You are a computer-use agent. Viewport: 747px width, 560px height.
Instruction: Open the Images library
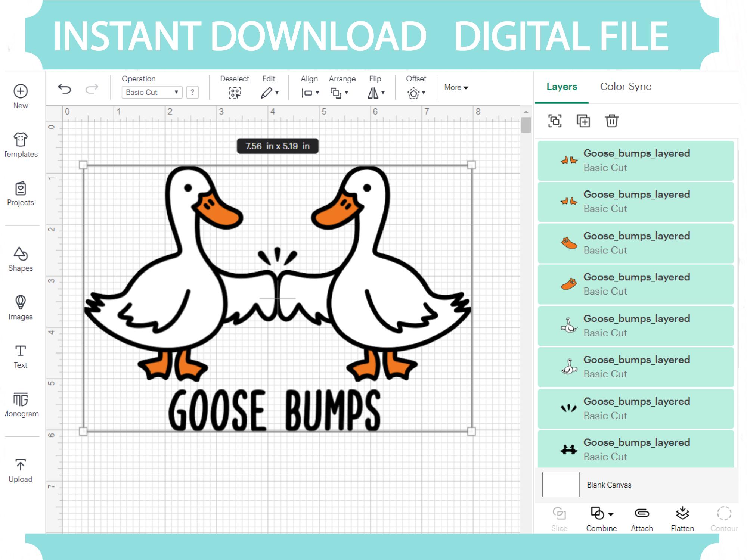[x=21, y=306]
